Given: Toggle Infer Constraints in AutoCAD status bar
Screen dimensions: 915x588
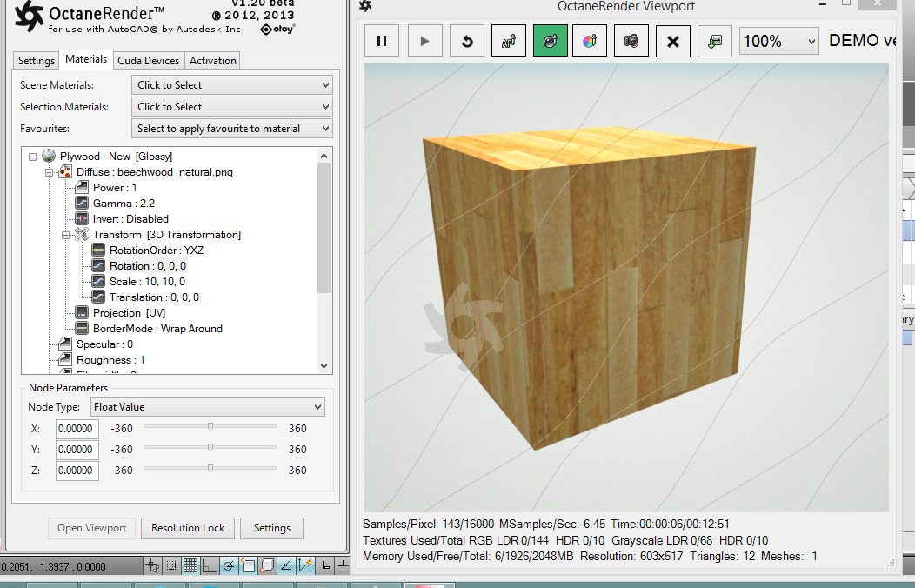Looking at the screenshot, I should pos(152,565).
